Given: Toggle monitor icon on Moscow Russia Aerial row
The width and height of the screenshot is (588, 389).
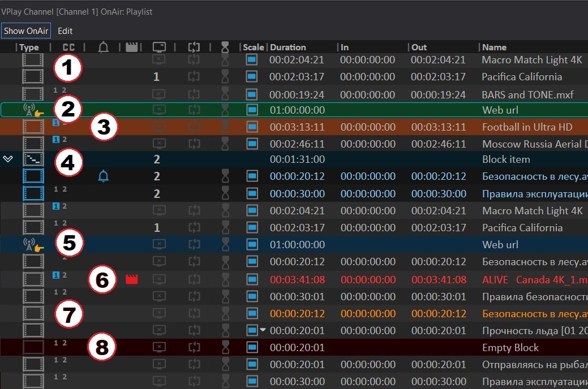Looking at the screenshot, I should tap(159, 144).
